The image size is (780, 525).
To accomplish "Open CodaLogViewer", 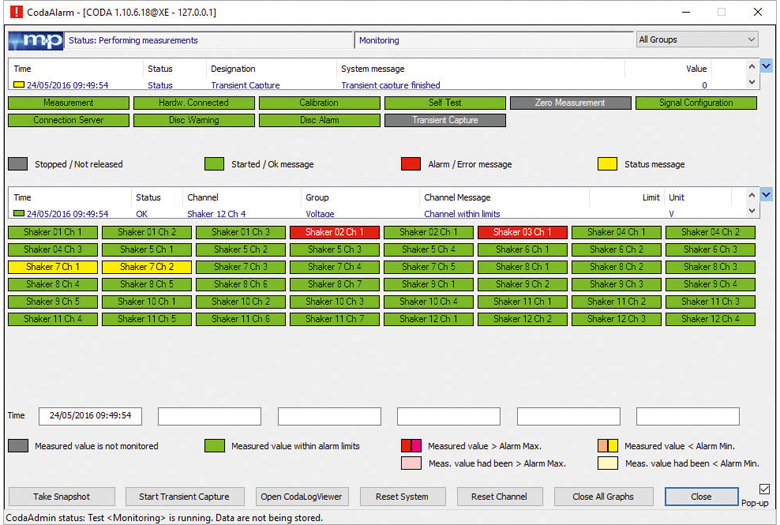I will coord(301,497).
